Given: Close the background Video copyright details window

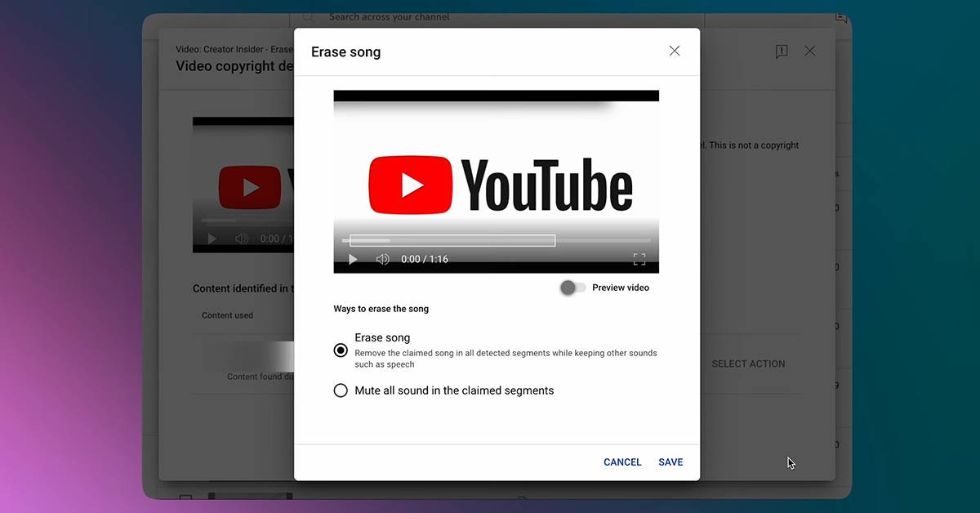Looking at the screenshot, I should pos(809,51).
